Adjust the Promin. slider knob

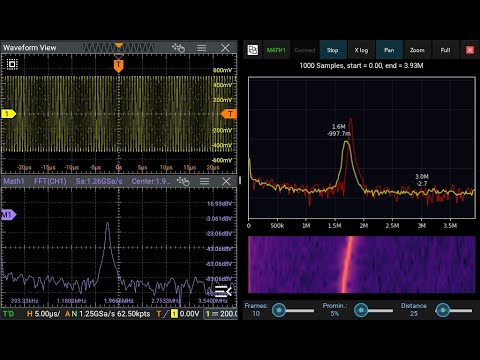361,310
